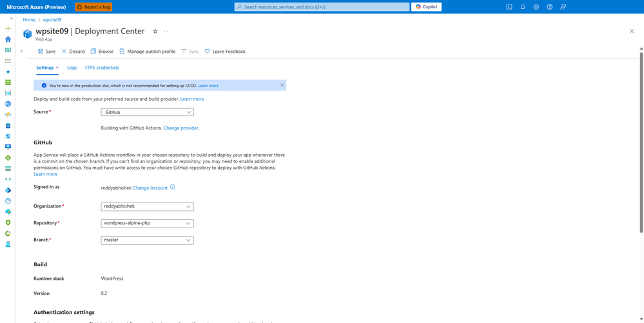Viewport: 644px width, 323px height.
Task: Open the Organization dropdown
Action: (x=147, y=206)
